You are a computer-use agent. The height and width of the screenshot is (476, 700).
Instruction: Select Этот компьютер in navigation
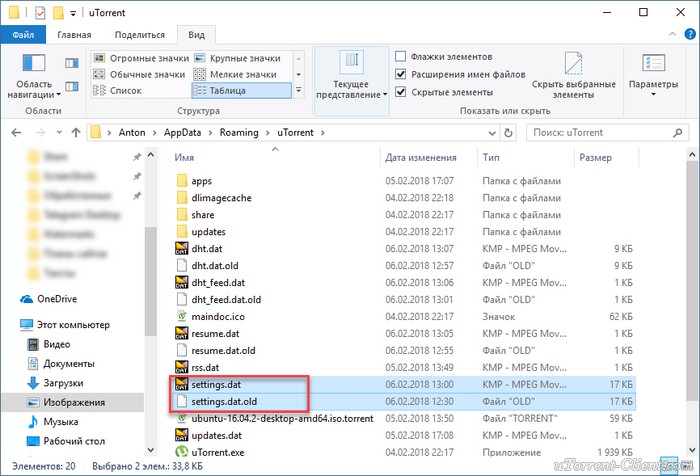65,325
